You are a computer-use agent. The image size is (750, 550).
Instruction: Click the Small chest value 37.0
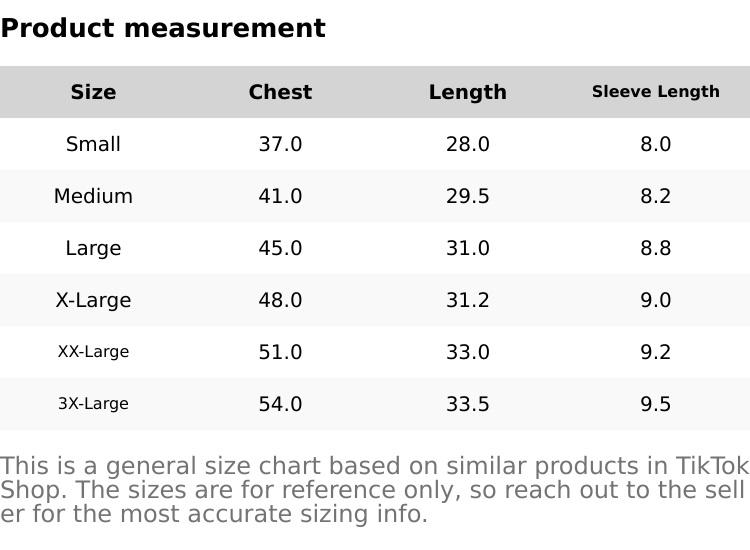(x=280, y=144)
